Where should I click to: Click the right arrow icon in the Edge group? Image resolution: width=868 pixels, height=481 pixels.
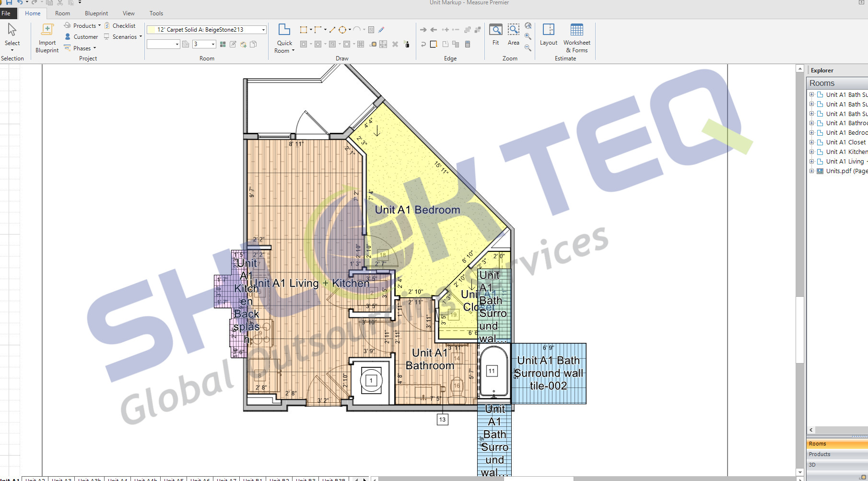click(x=423, y=30)
